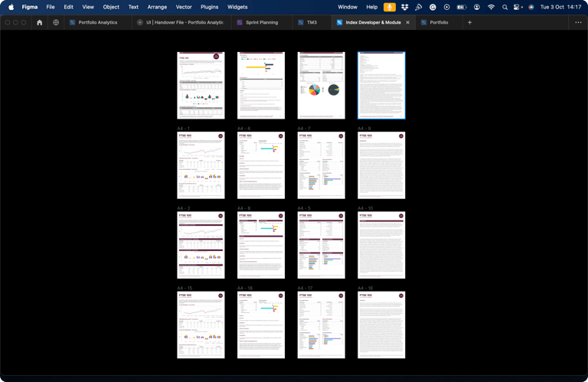Viewport: 588px width, 382px height.
Task: Open the globe community icon
Action: point(56,23)
